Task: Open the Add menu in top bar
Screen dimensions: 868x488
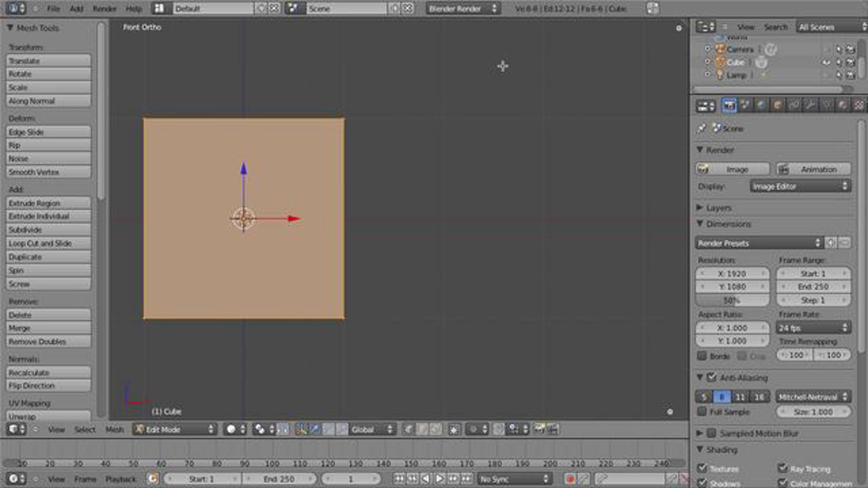Action: click(x=76, y=8)
